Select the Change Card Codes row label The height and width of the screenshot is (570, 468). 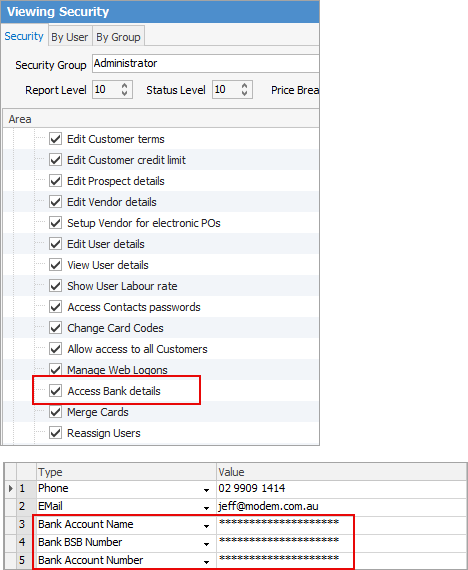[x=115, y=328]
